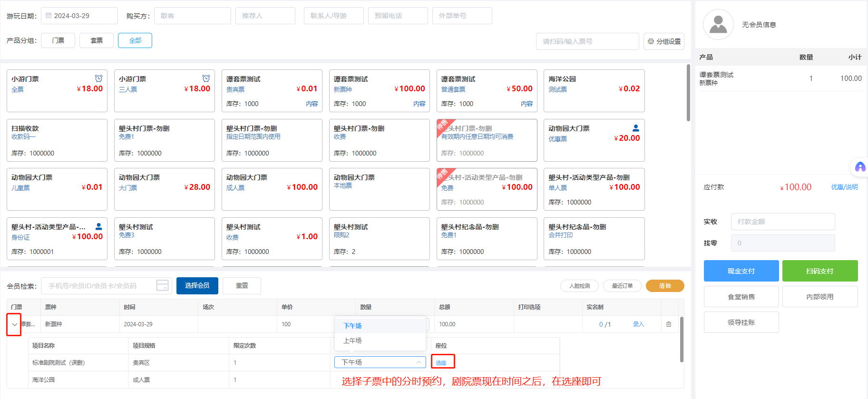Click the person icon on the 身份证 product card
Image resolution: width=868 pixels, height=399 pixels.
[x=98, y=226]
